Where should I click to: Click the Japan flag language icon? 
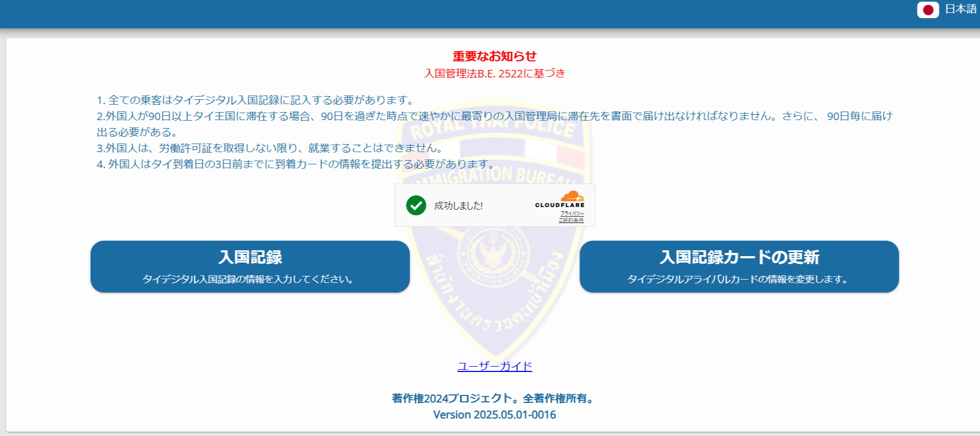coord(928,10)
